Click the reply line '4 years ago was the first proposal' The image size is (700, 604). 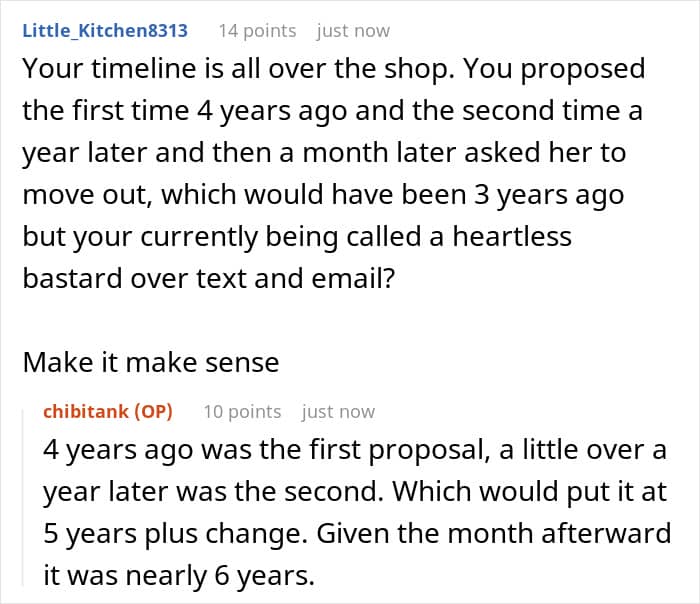(355, 450)
